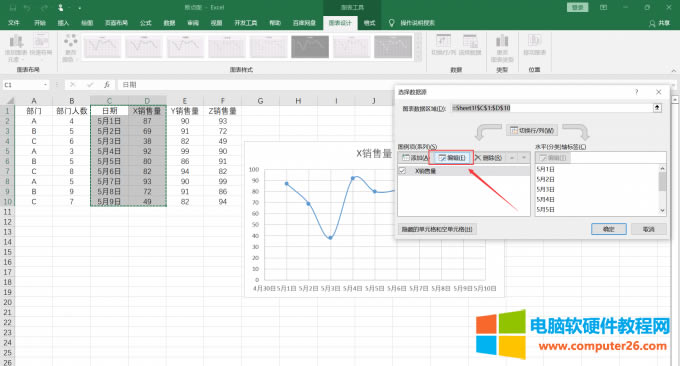Click Hidden and Empty Cells button
Viewport: 680px width, 366px height.
tap(437, 229)
